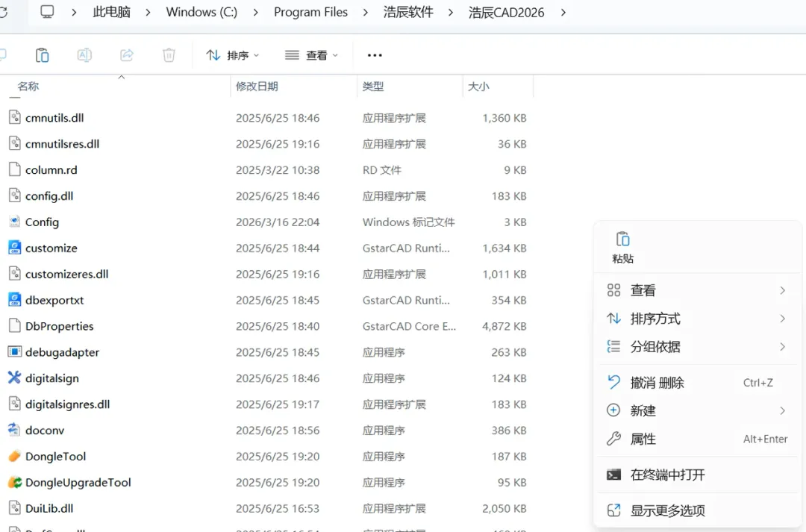Click the rename icon in the toolbar
The height and width of the screenshot is (532, 806).
coord(84,55)
